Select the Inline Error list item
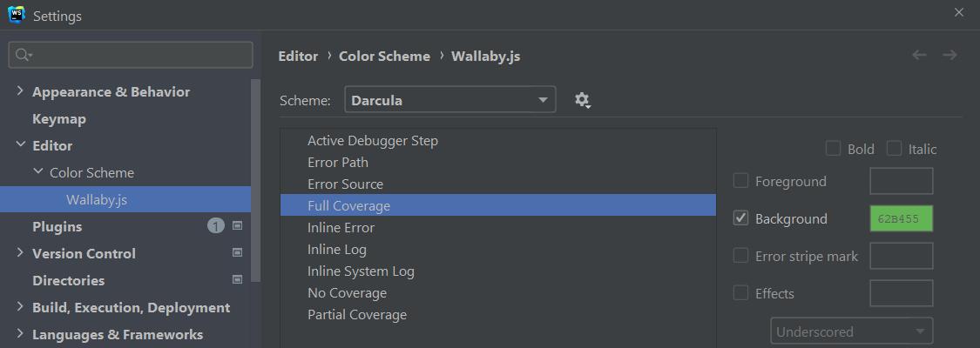980x348 pixels. point(341,228)
